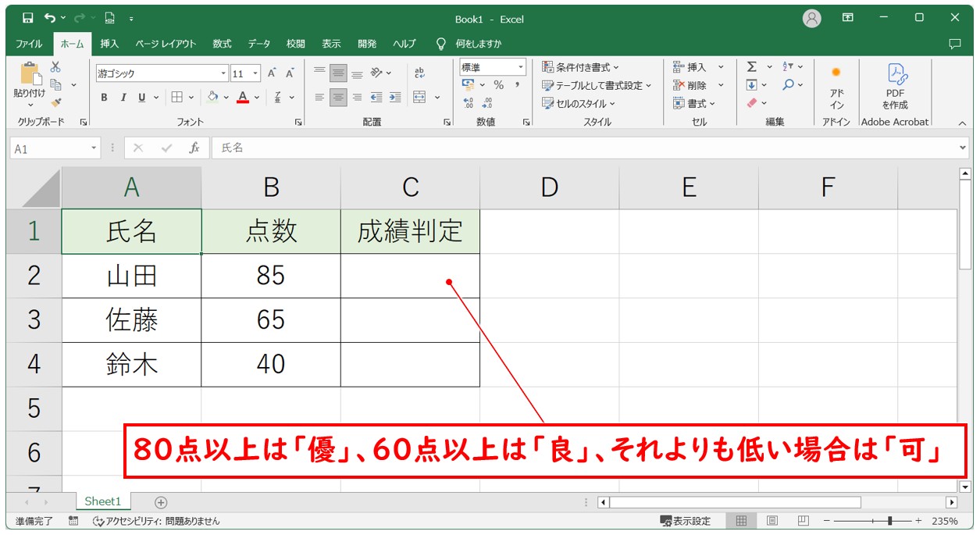Click the 表示設定 button in status bar
This screenshot has height=535, width=980.
685,521
